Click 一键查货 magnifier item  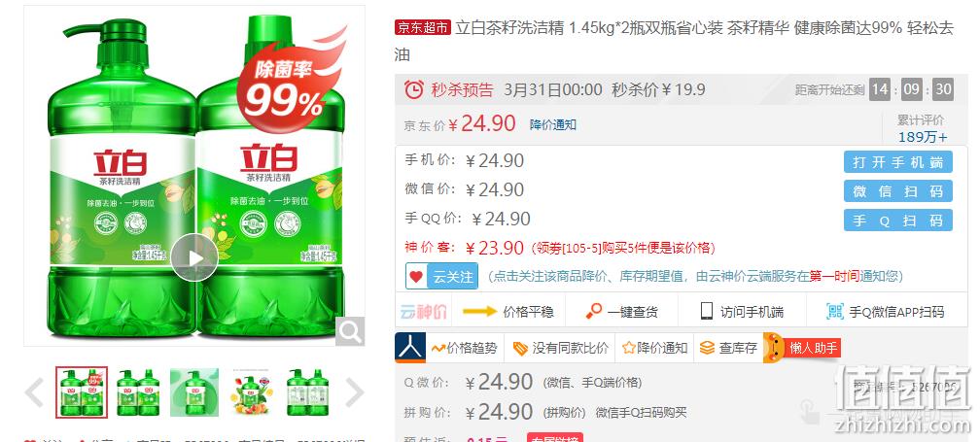(622, 312)
